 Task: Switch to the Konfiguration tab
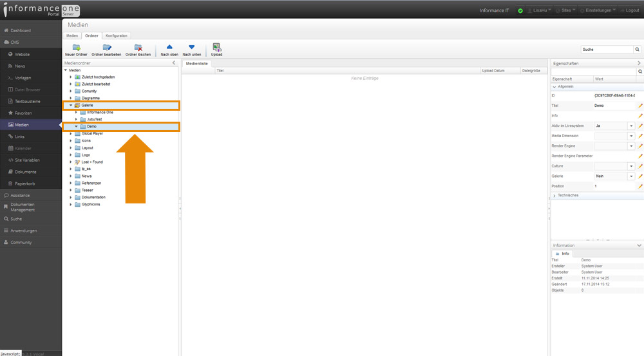click(x=116, y=35)
